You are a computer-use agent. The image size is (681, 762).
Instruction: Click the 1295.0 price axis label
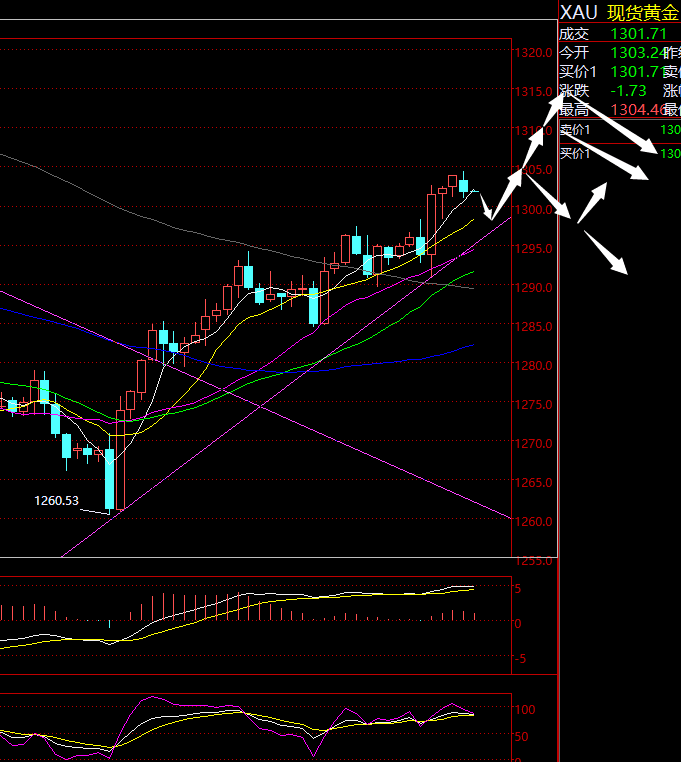click(534, 248)
